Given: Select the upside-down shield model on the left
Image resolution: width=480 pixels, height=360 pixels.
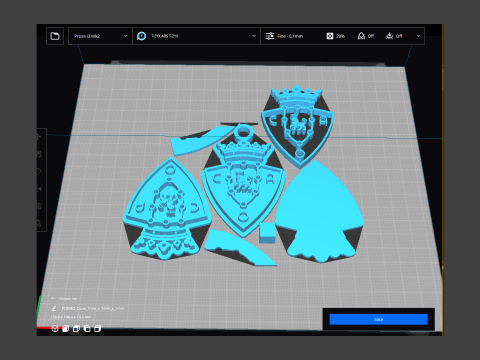Looking at the screenshot, I should pos(166,210).
